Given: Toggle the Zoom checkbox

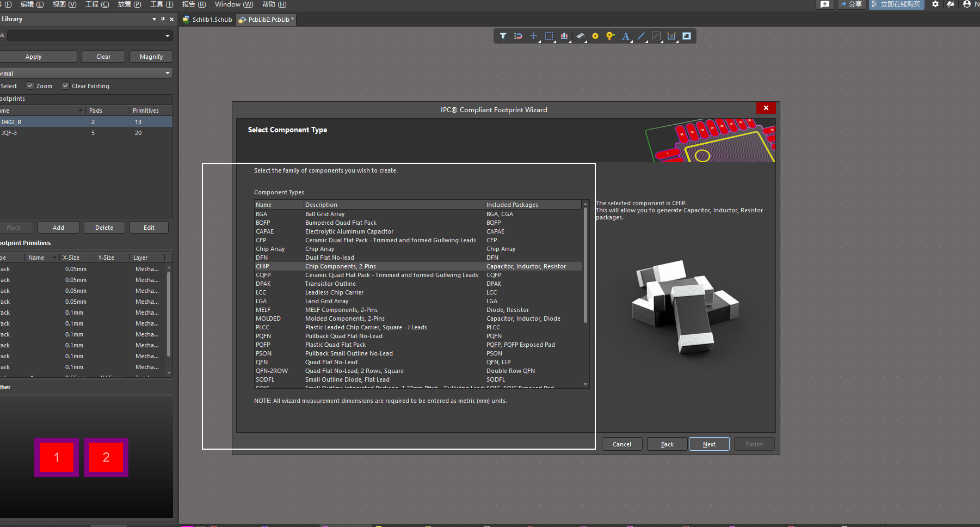Looking at the screenshot, I should click(x=30, y=86).
